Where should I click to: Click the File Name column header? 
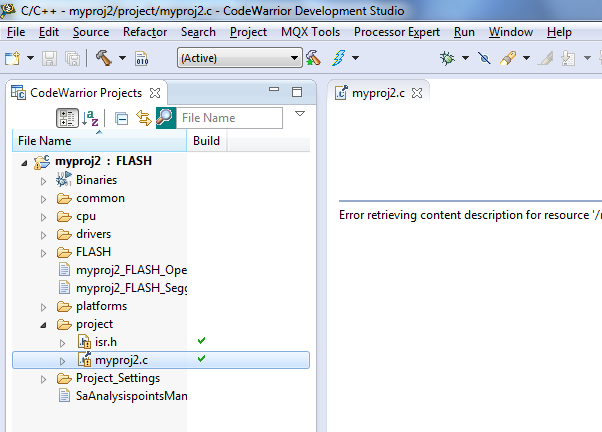99,141
